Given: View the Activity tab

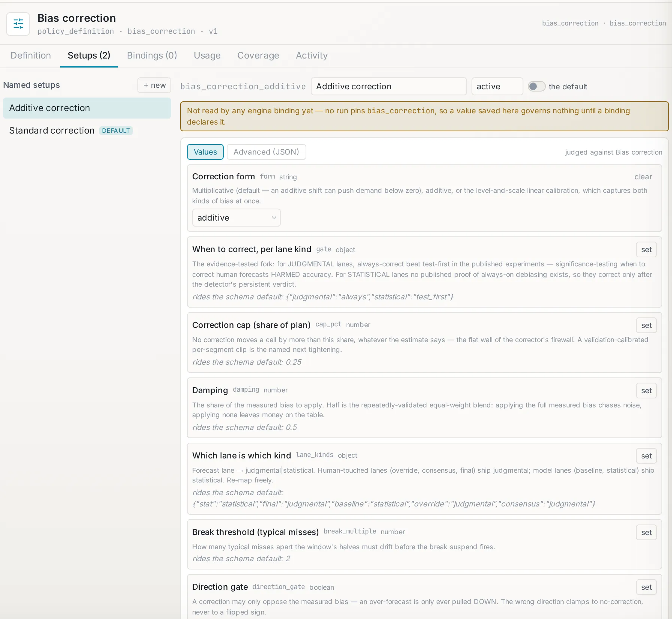Looking at the screenshot, I should click(312, 56).
